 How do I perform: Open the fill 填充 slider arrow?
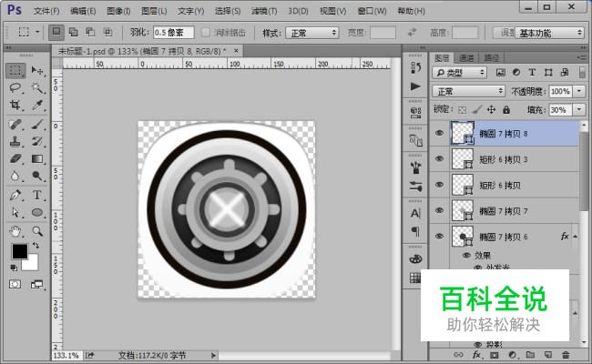[x=579, y=110]
